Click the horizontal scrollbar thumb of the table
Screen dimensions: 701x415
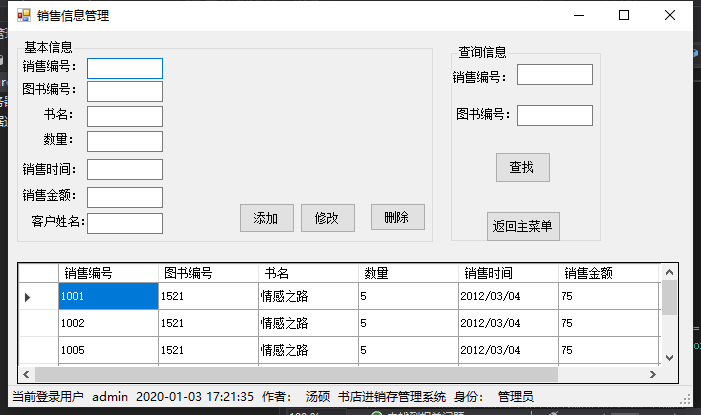tap(296, 374)
